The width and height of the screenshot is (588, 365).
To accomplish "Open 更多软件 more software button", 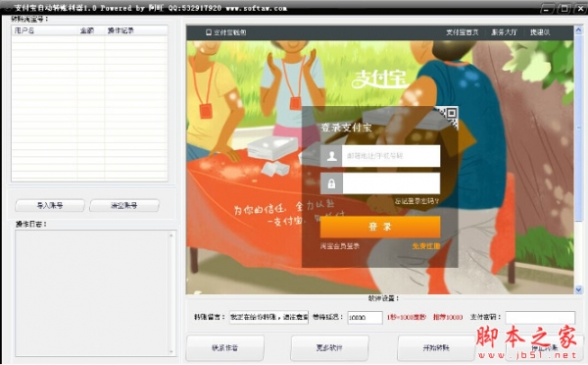I will coord(329,348).
